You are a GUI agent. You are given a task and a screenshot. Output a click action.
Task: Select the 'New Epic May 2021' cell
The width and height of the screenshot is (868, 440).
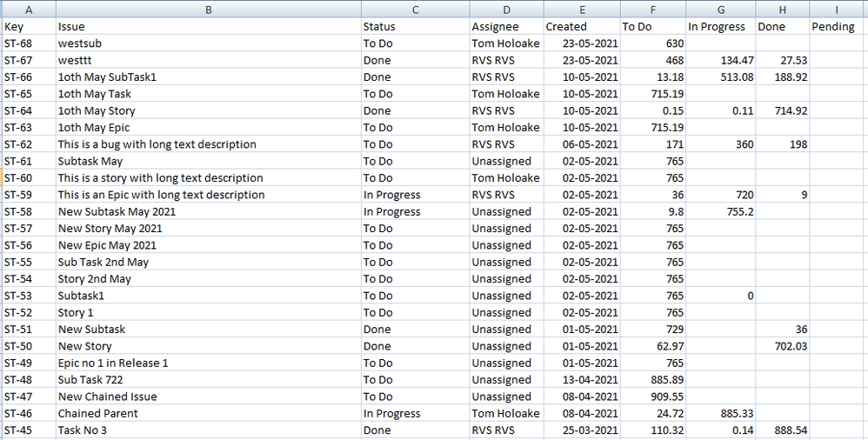208,245
